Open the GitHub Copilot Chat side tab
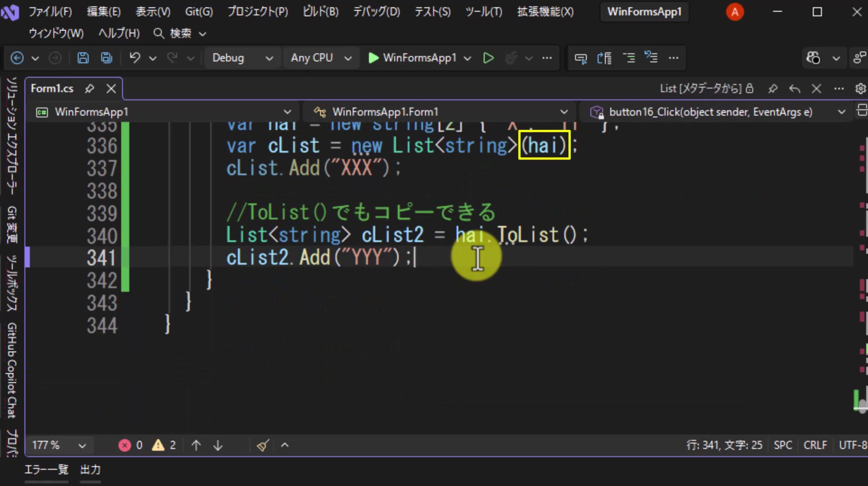The width and height of the screenshot is (868, 486). pos(12,370)
